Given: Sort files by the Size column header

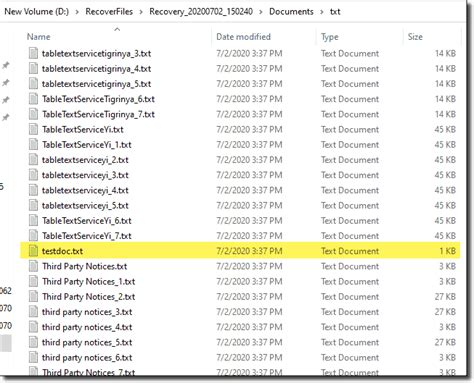Looking at the screenshot, I should pyautogui.click(x=415, y=37).
